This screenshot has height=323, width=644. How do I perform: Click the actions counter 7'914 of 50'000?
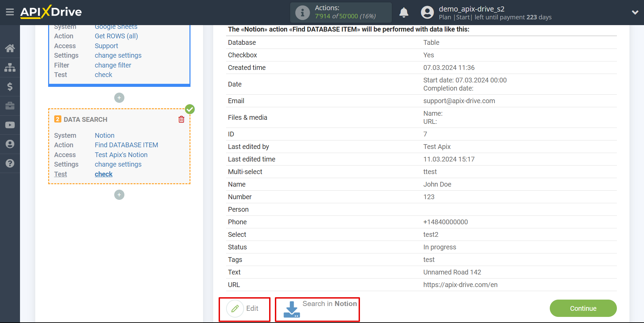pyautogui.click(x=345, y=16)
